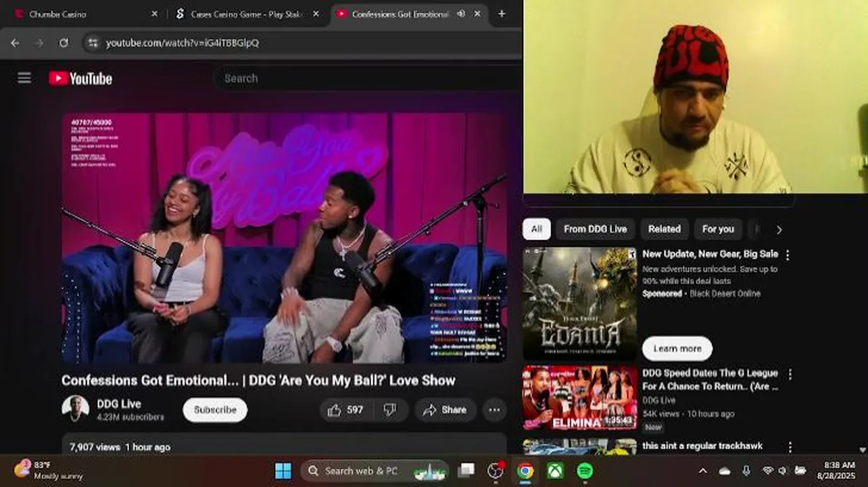This screenshot has height=487, width=868.
Task: Subscribe to DDG Live channel
Action: (215, 410)
